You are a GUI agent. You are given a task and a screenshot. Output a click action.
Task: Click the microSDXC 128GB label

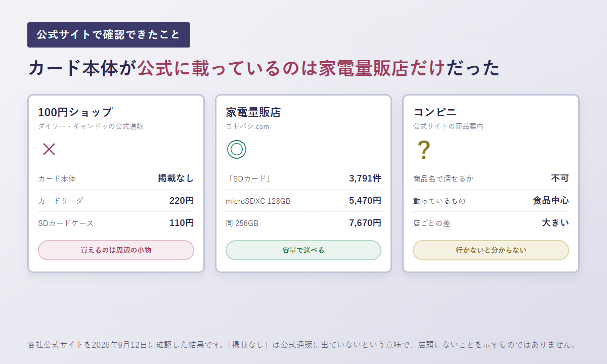click(258, 201)
